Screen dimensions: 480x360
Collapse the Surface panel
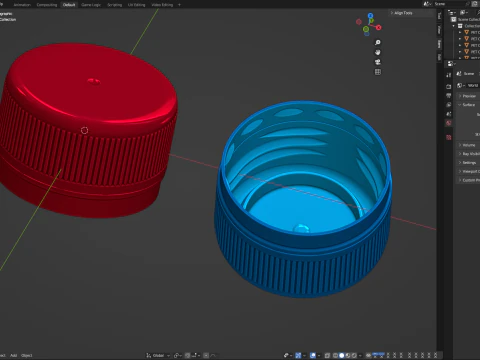pyautogui.click(x=469, y=105)
